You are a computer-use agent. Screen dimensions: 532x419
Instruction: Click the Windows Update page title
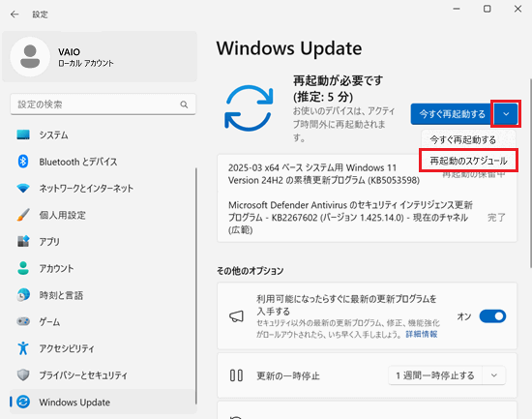[x=289, y=48]
